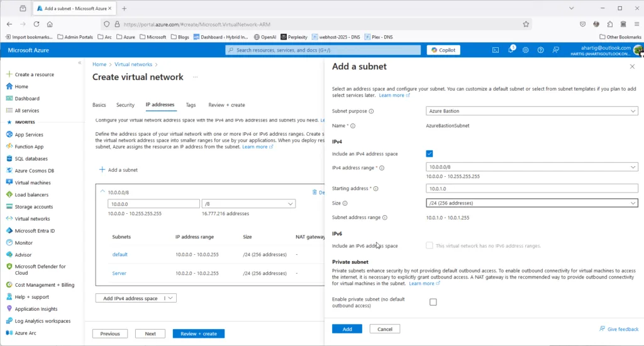644x346 pixels.
Task: Open IPv4 address range dropdown
Action: pos(531,167)
